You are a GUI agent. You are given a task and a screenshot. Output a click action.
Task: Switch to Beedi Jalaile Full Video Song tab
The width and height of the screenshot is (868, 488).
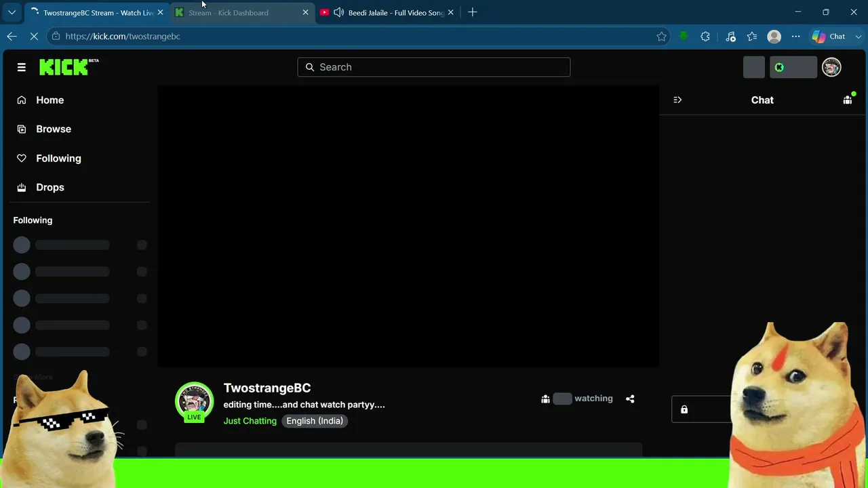coord(387,13)
